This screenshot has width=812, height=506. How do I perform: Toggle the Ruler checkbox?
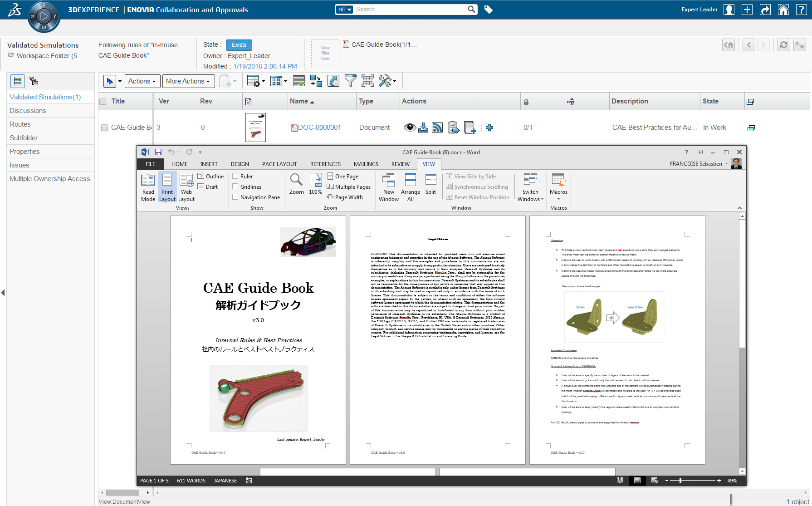click(235, 176)
